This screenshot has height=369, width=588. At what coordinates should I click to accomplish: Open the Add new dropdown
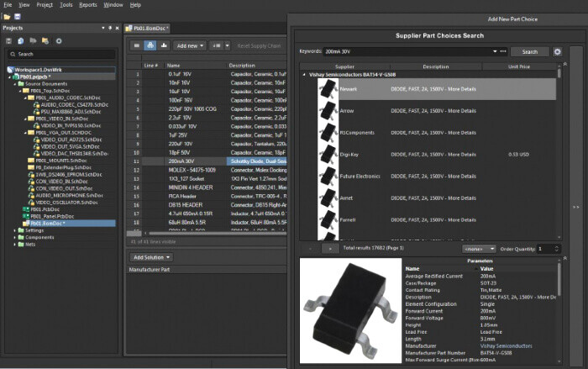(190, 45)
